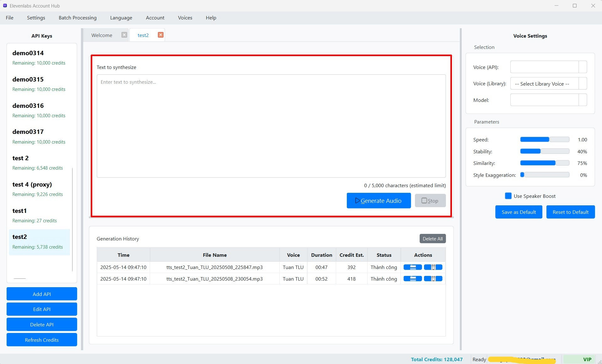Image resolution: width=602 pixels, height=364 pixels.
Task: Click the Edit API button
Action: (42, 309)
